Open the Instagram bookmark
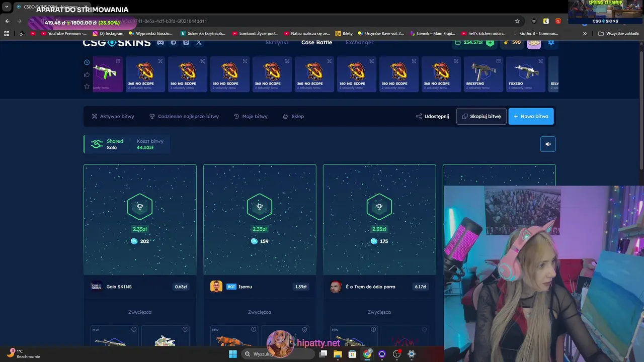The height and width of the screenshot is (362, 644). 108,34
